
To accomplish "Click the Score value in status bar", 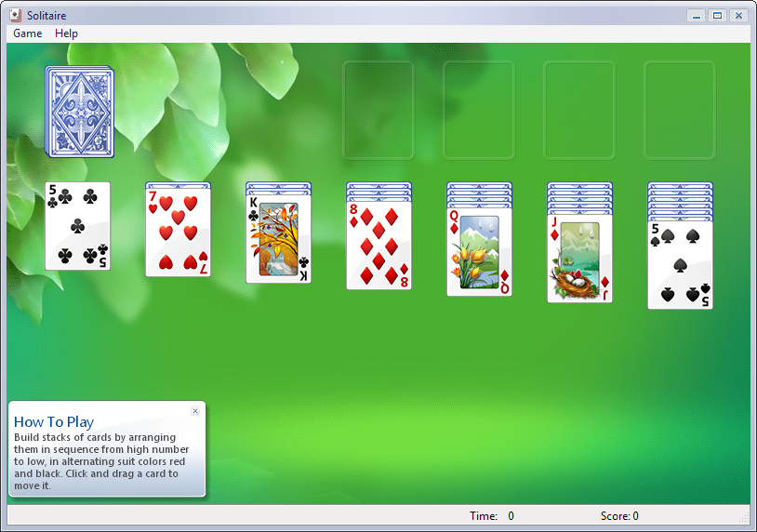I will pos(619,516).
